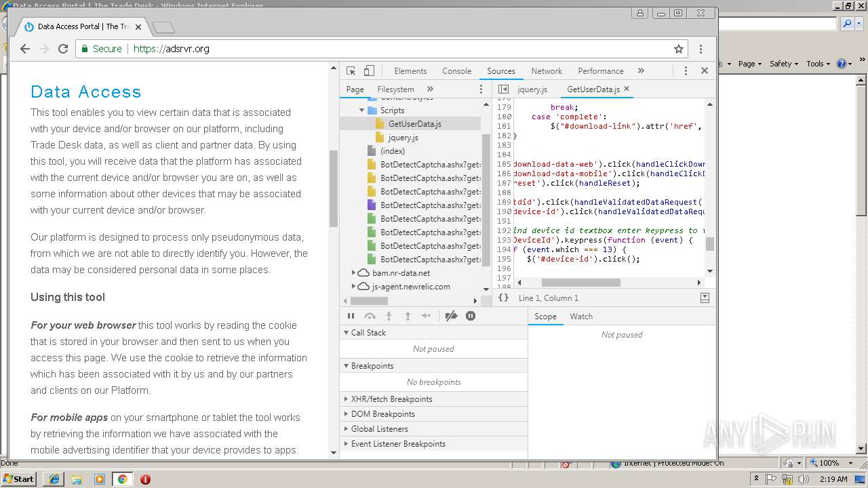Screen dimensions: 868x488
Task: Reload the adsrvr.org page
Action: coord(63,49)
